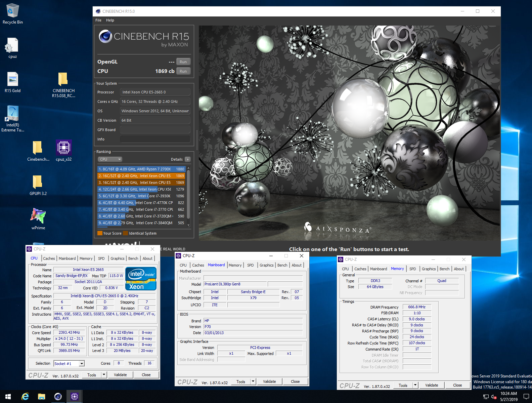532x403 pixels.
Task: Switch to CPU-Z in the taskbar
Action: (75, 397)
